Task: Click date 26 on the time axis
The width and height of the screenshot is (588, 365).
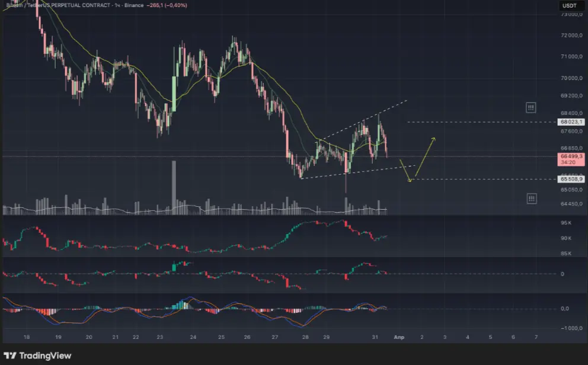Action: [247, 337]
